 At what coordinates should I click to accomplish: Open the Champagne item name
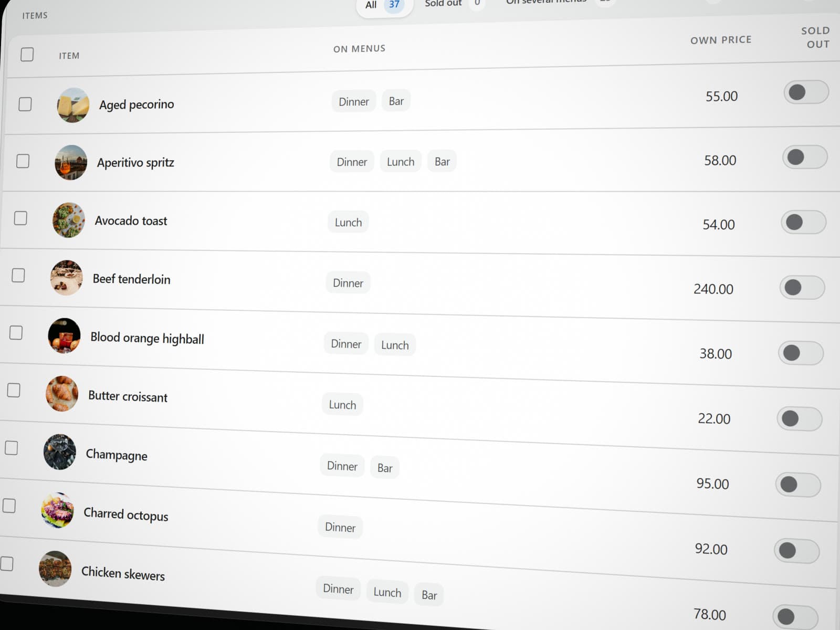(x=117, y=455)
